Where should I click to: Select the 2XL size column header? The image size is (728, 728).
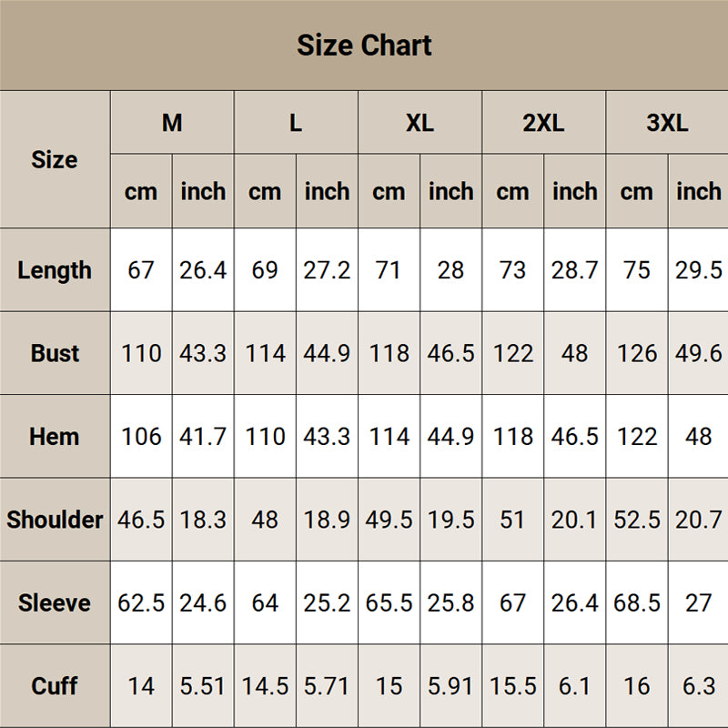coord(543,123)
